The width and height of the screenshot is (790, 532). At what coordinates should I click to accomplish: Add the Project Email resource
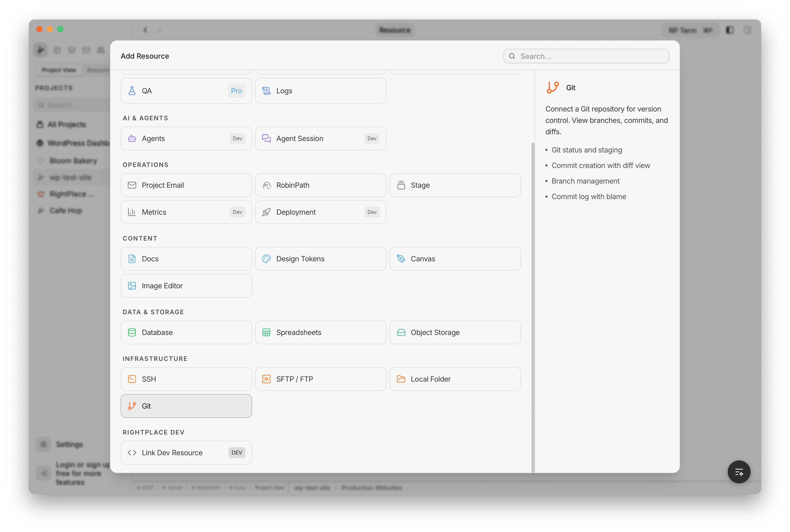(x=186, y=185)
